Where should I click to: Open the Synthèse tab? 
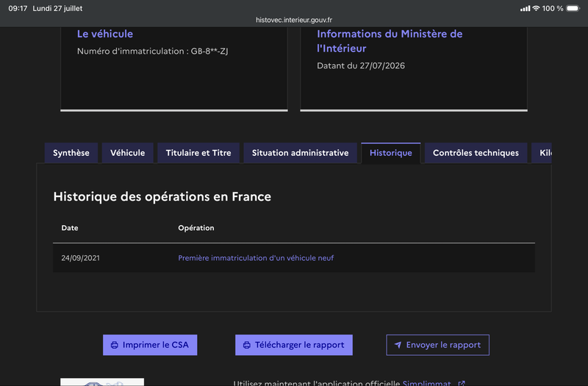coord(71,153)
